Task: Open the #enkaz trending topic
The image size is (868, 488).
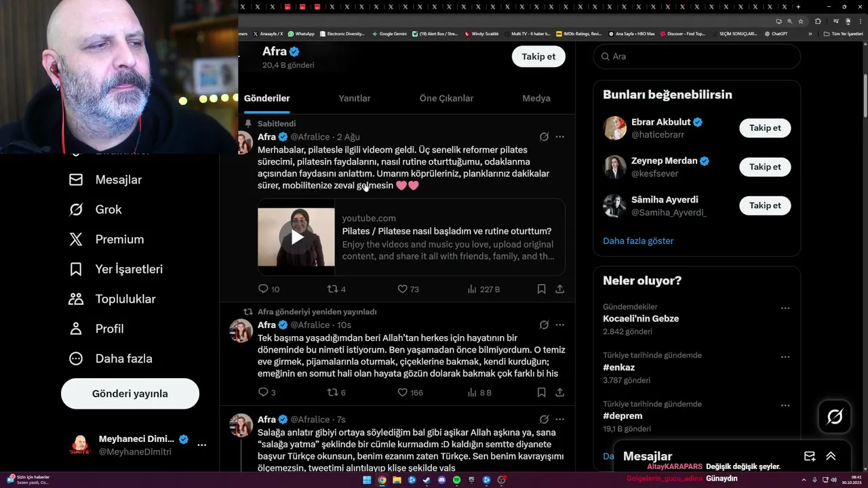Action: [x=620, y=367]
